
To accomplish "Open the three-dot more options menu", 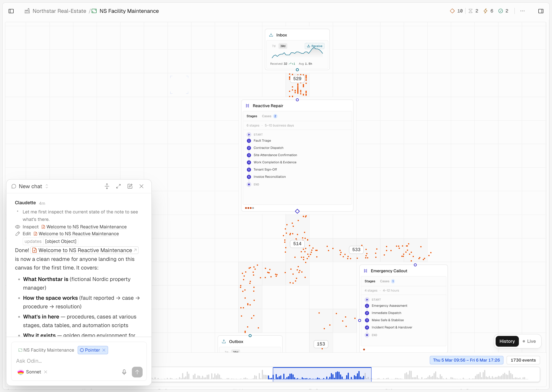I will [x=522, y=11].
